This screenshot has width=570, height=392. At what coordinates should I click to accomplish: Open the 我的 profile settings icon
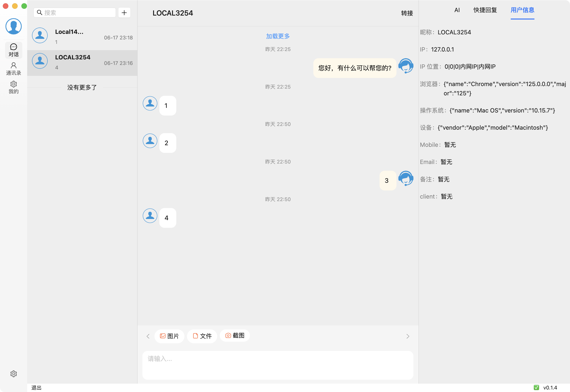[x=13, y=87]
